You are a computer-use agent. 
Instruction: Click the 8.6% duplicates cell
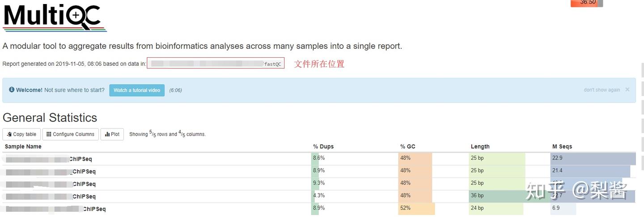(319, 158)
